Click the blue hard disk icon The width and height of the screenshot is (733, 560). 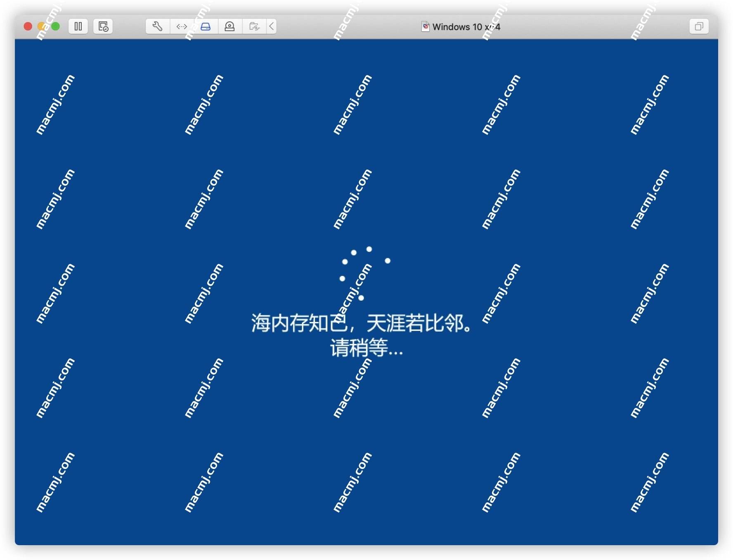click(x=206, y=26)
